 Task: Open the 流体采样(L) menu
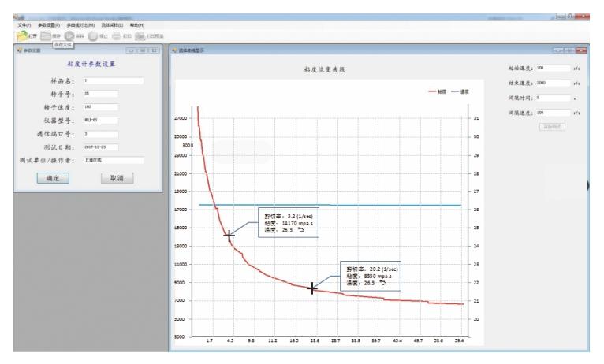pos(112,25)
